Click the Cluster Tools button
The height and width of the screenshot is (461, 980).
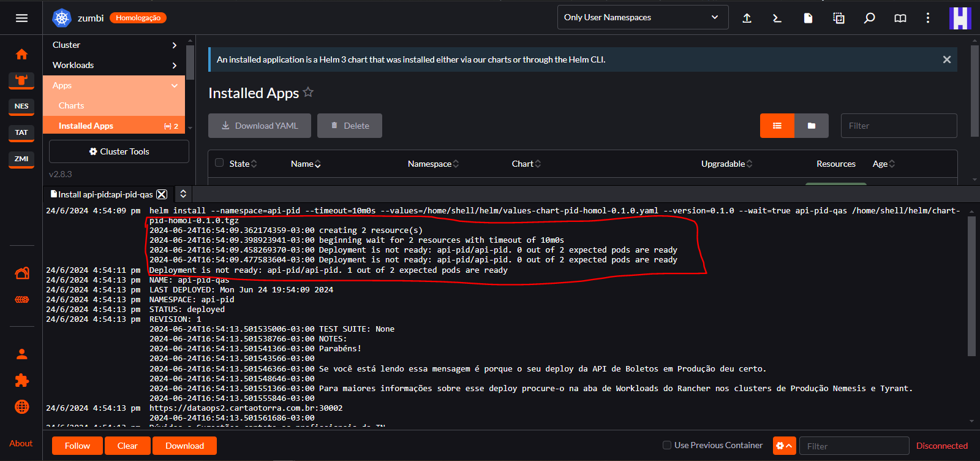point(119,151)
